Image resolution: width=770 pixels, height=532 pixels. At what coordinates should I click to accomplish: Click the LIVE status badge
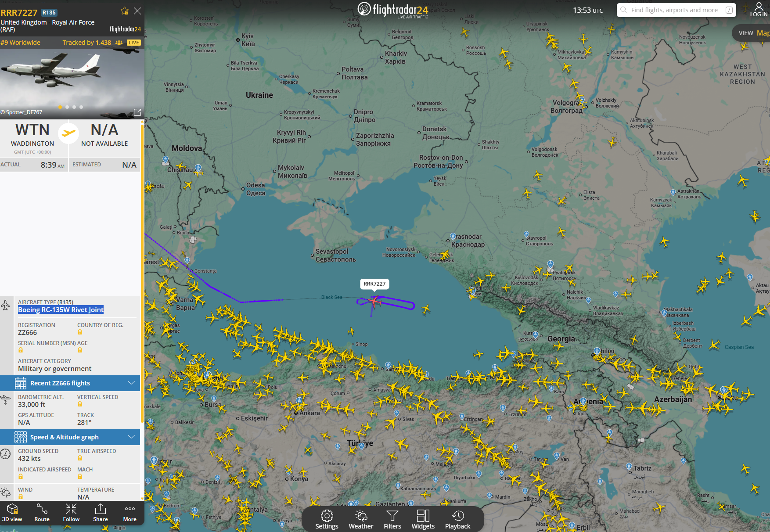click(134, 43)
